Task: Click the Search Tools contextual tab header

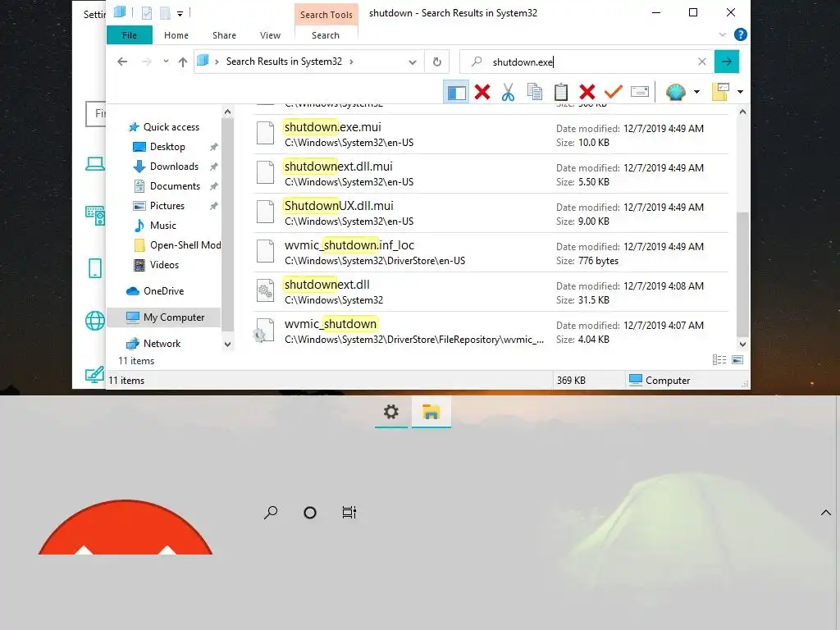Action: 326,15
